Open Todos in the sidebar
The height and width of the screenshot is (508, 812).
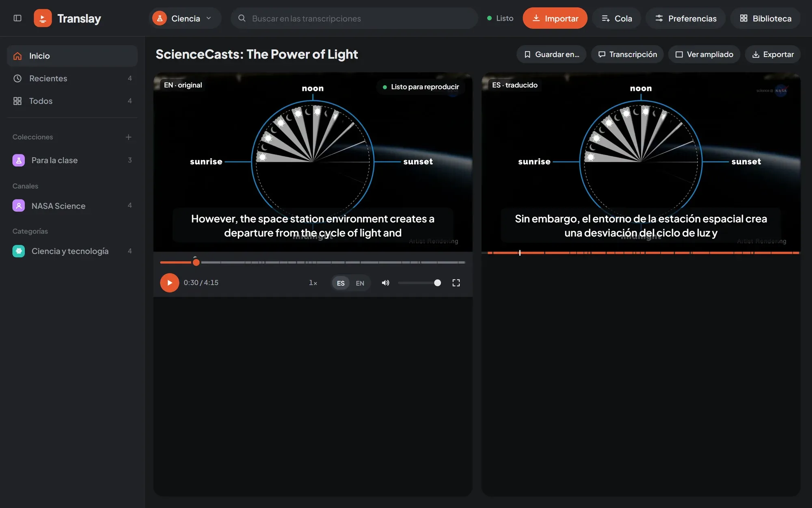(72, 101)
